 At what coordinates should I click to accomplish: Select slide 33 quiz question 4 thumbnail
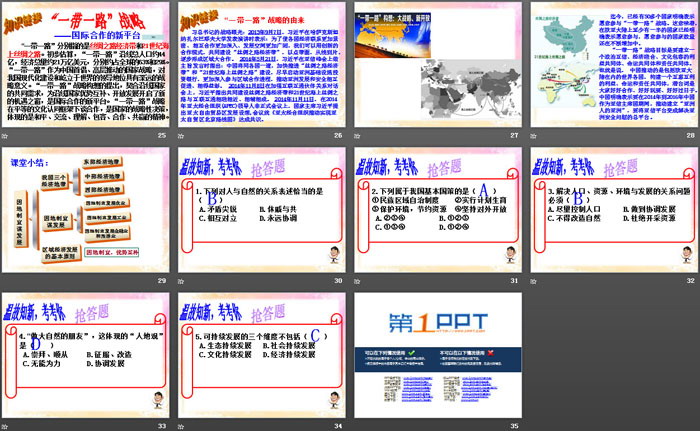[86, 355]
